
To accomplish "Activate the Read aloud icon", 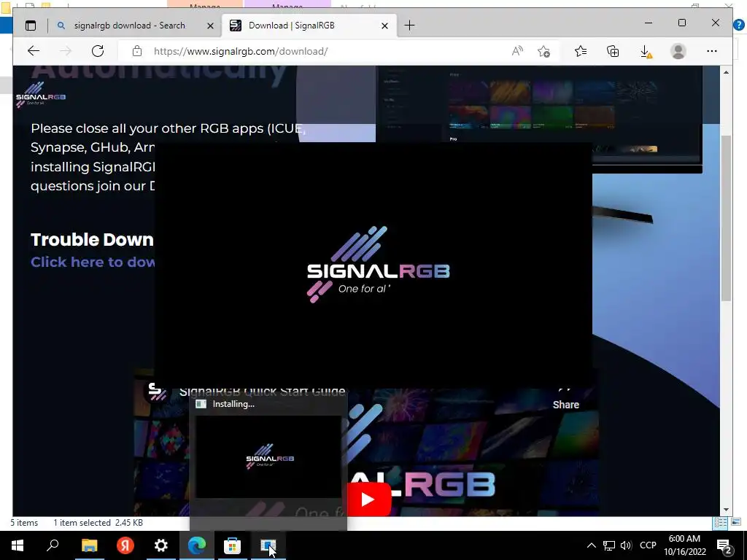I will click(517, 51).
